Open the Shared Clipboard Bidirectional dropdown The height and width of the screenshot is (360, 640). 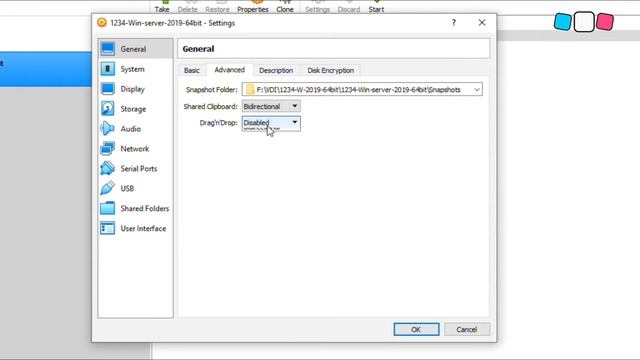click(271, 106)
